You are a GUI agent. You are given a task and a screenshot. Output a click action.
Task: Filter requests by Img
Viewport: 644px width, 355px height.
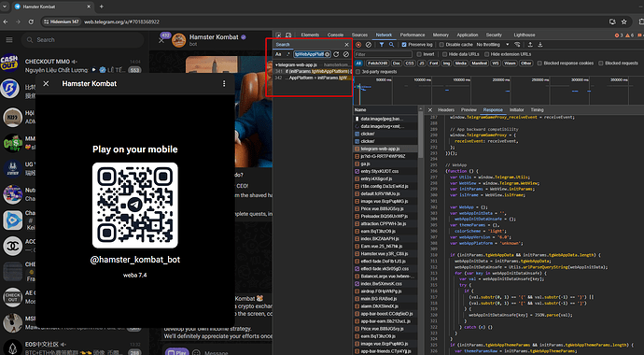coord(446,64)
